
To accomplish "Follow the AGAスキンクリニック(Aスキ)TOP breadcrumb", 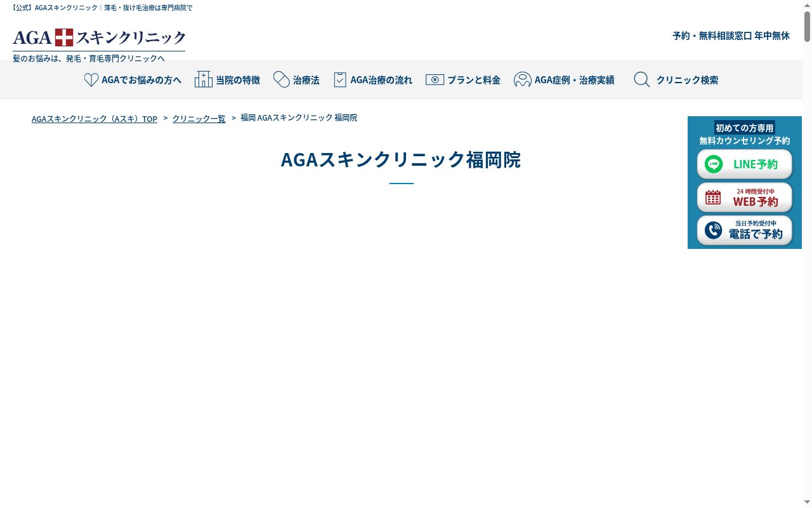I will tap(95, 119).
